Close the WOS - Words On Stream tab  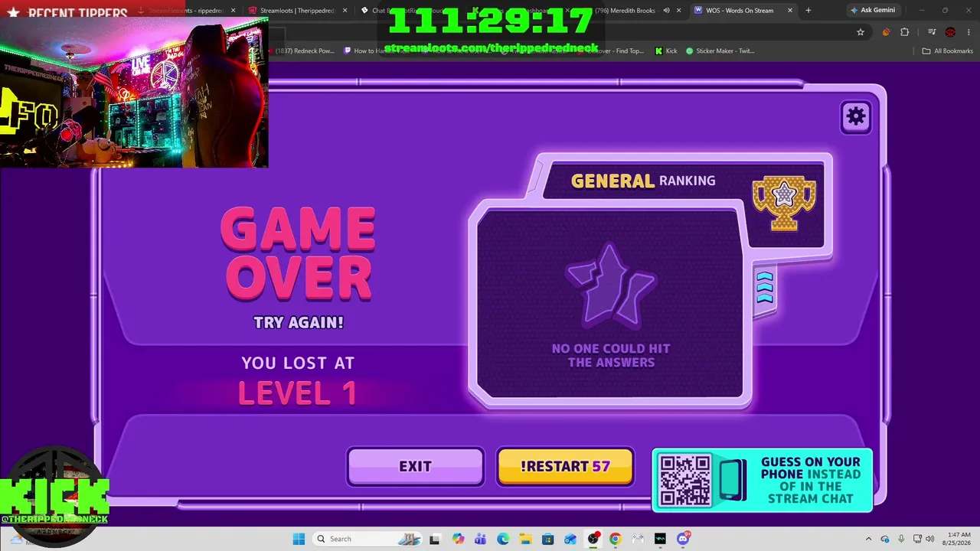click(x=789, y=11)
